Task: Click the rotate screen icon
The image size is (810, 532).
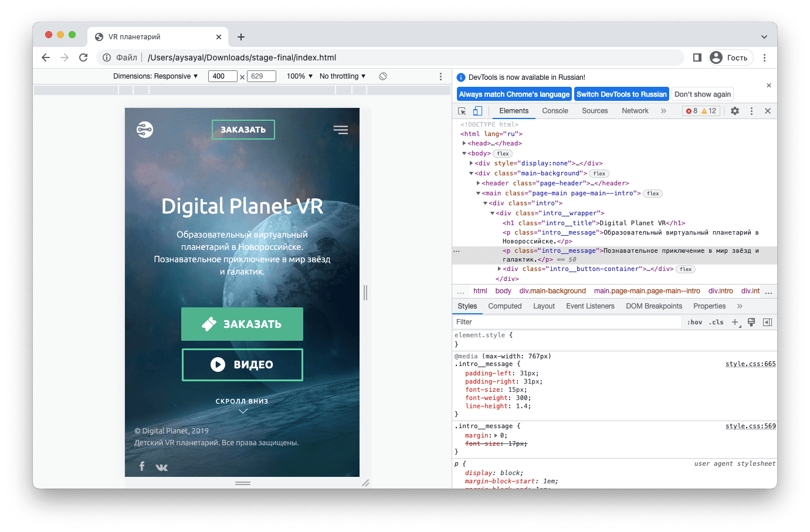Action: [x=383, y=76]
